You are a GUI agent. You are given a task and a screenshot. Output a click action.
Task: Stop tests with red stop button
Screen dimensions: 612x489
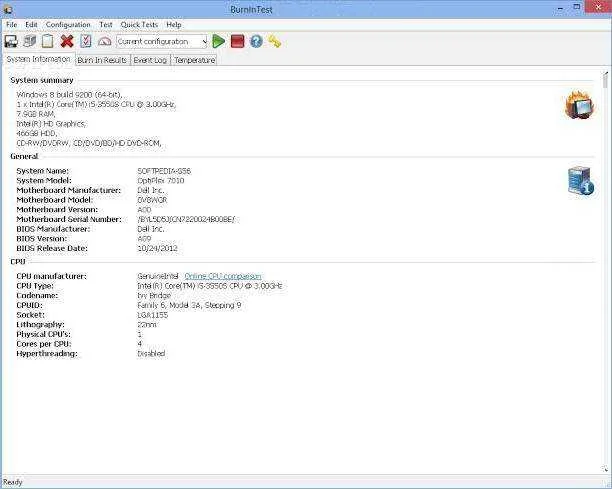pos(237,41)
